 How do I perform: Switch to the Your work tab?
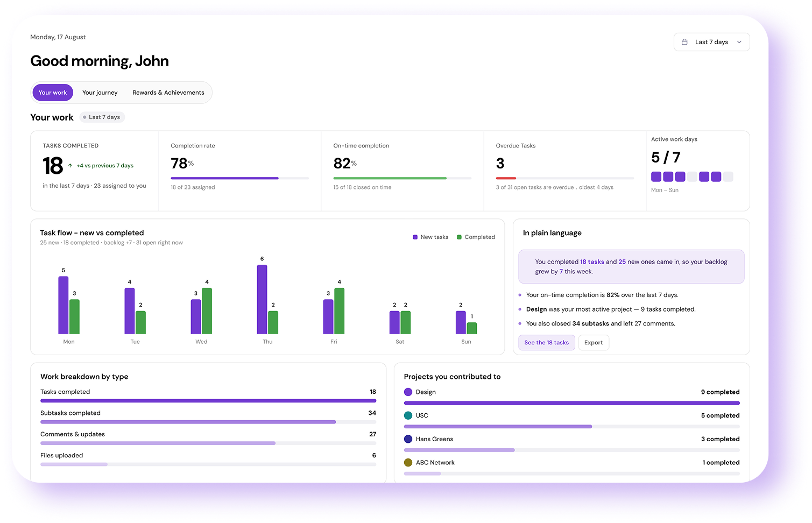[53, 93]
